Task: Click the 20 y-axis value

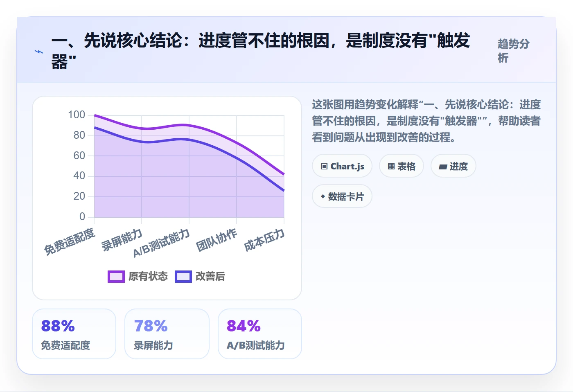Action: [x=79, y=196]
